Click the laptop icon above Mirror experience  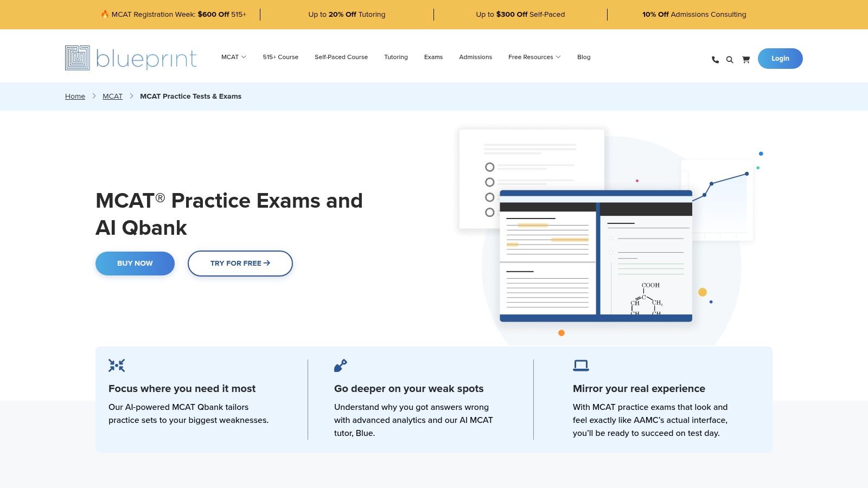pyautogui.click(x=581, y=365)
